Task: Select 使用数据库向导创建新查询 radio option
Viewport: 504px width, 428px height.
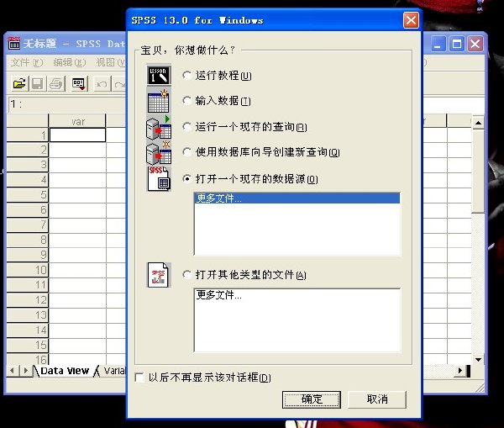Action: click(186, 151)
